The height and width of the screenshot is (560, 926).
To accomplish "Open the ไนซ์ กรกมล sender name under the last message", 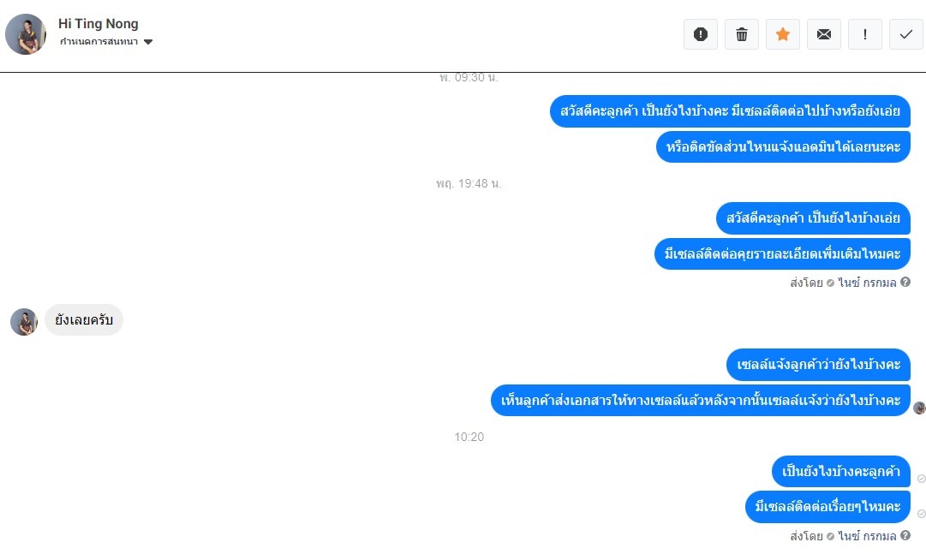I will tap(867, 536).
